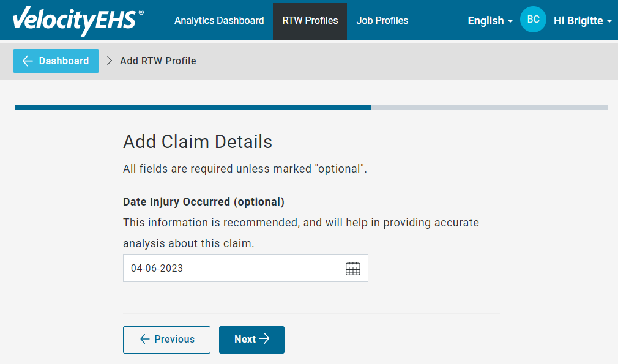
Task: Click the left arrow in the Dashboard button
Action: point(28,61)
